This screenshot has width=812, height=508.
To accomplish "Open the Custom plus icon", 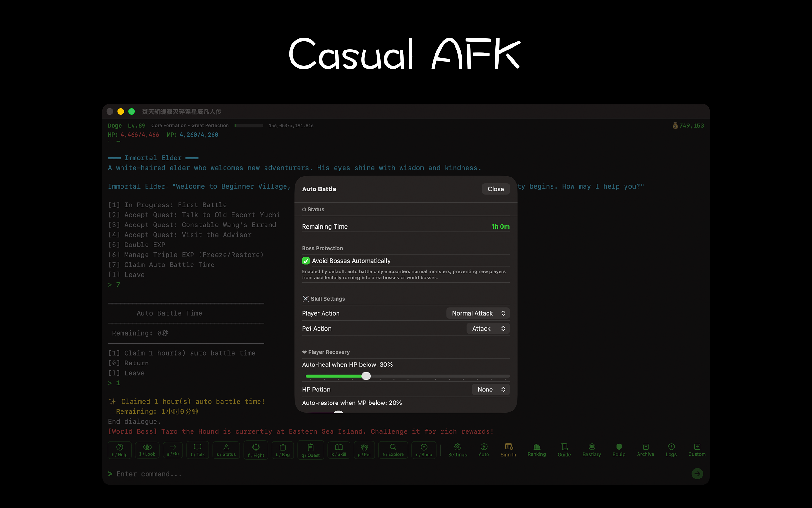I will pos(697,450).
